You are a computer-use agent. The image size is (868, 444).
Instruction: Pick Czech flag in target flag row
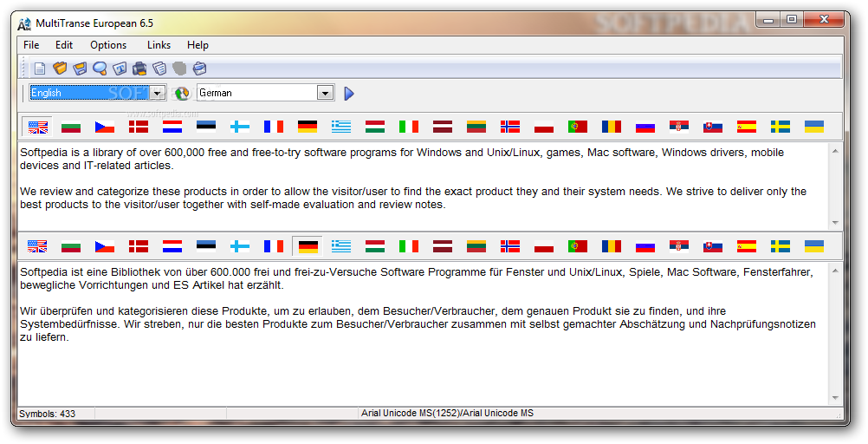tap(105, 246)
